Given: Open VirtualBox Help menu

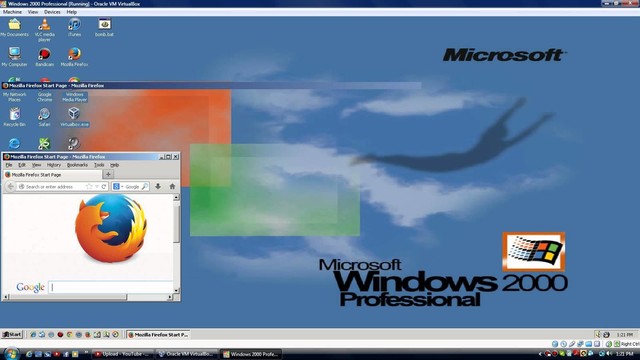Looking at the screenshot, I should [x=71, y=12].
